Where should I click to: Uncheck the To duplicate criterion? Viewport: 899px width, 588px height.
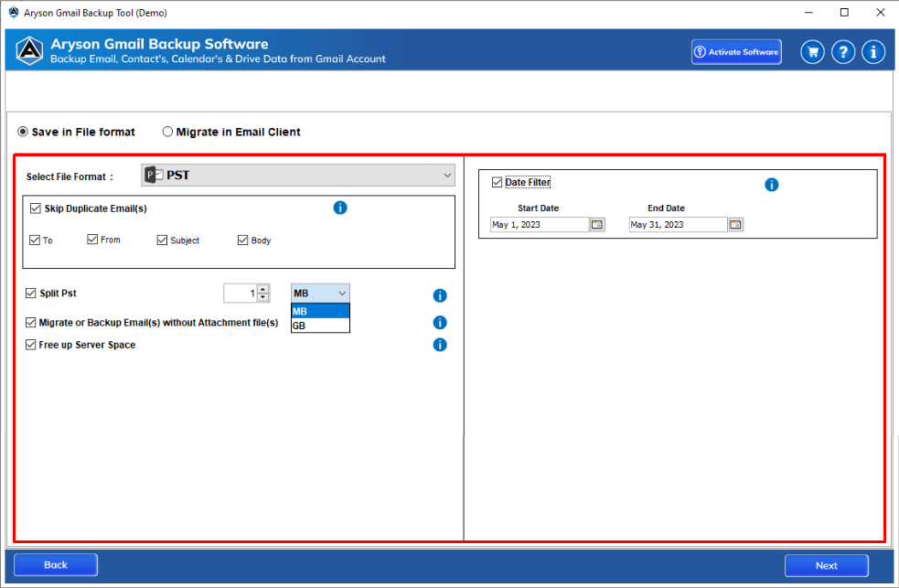(35, 240)
